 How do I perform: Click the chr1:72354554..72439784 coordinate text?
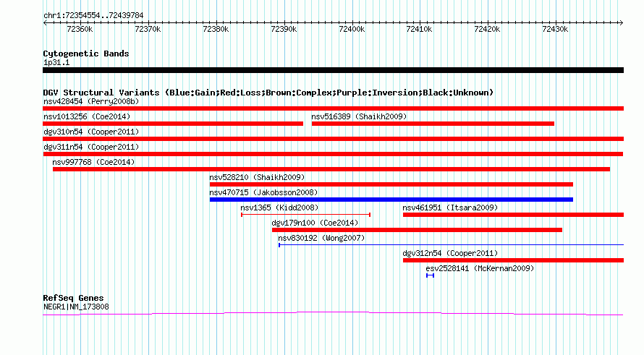click(x=93, y=15)
